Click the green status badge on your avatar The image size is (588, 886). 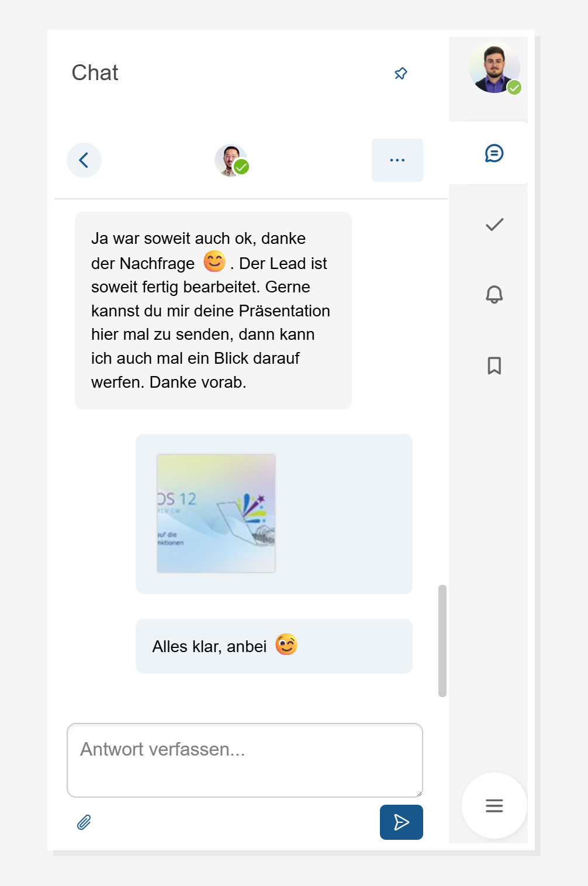[514, 88]
